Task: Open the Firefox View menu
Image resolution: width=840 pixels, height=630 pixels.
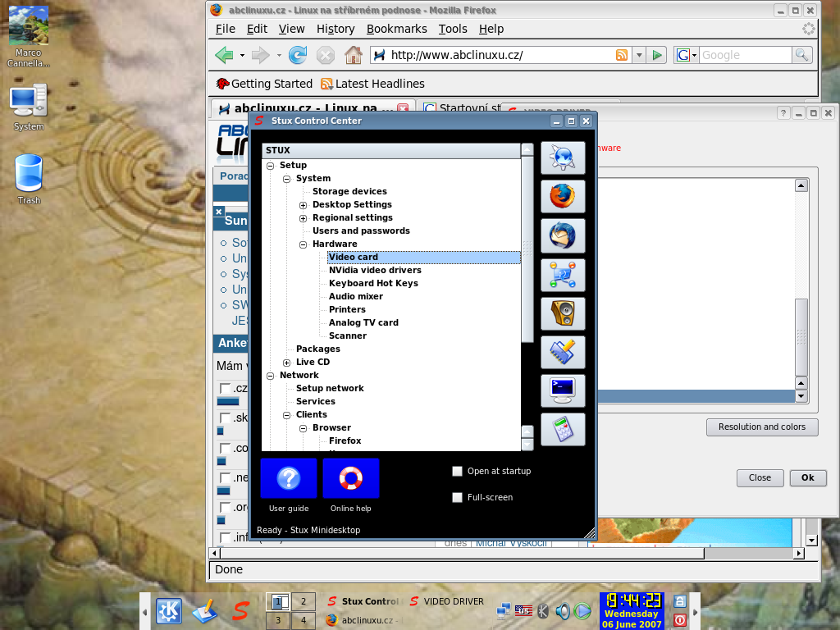Action: coord(291,29)
